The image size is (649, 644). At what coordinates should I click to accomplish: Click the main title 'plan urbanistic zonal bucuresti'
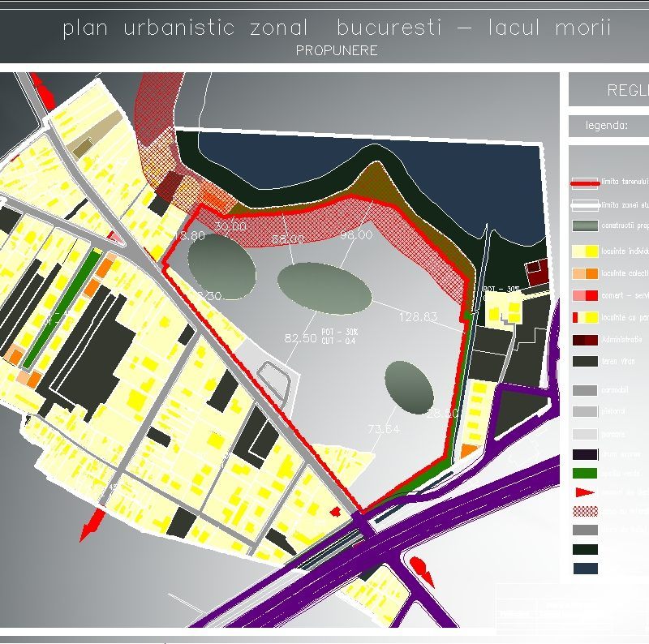click(x=337, y=28)
